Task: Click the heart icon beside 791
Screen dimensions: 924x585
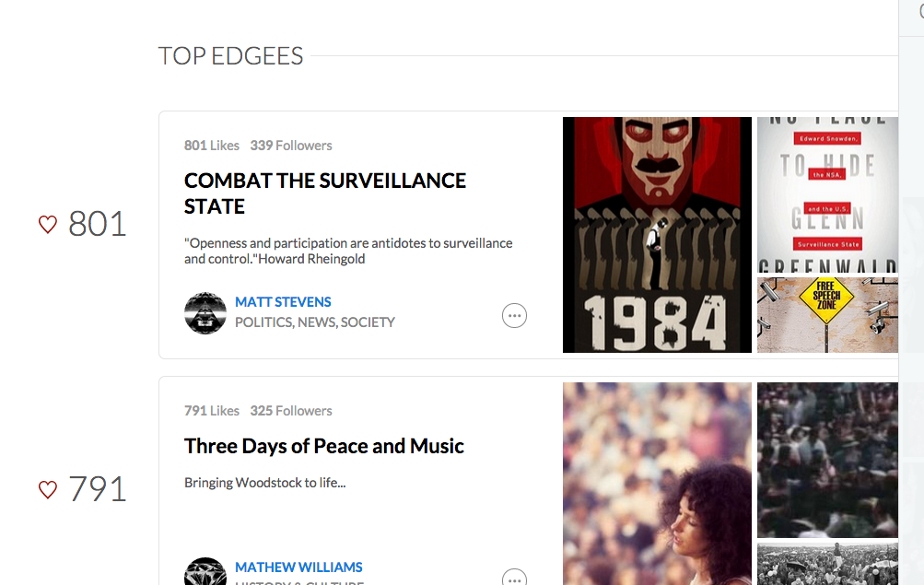Action: pos(48,489)
